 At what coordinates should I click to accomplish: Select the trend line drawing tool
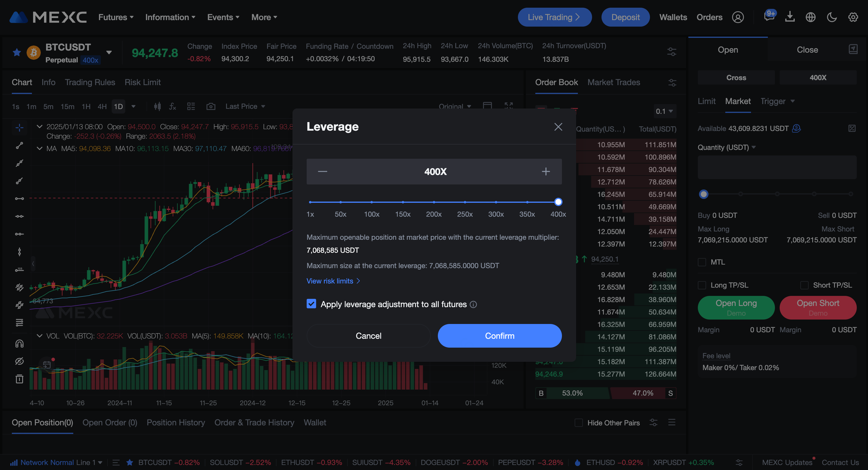point(19,146)
